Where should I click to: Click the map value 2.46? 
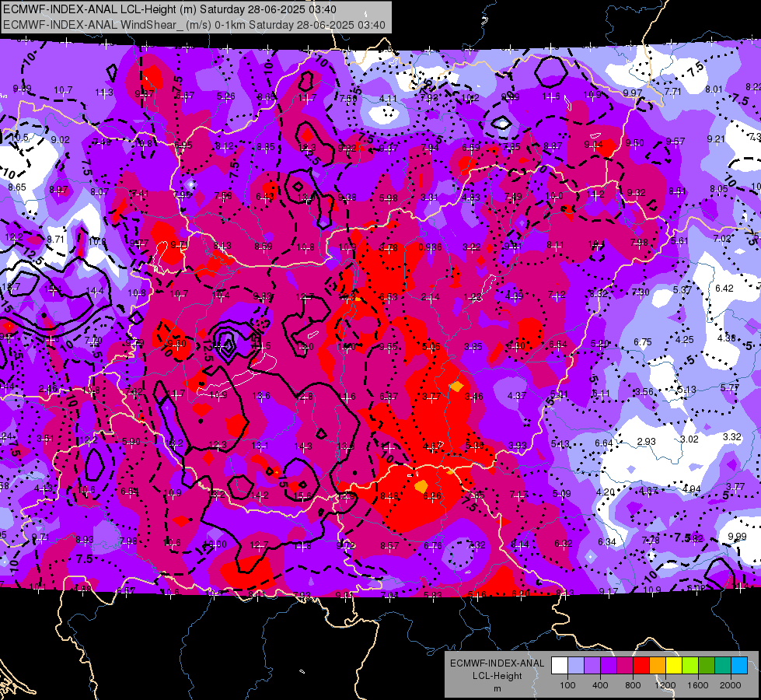tap(48, 389)
